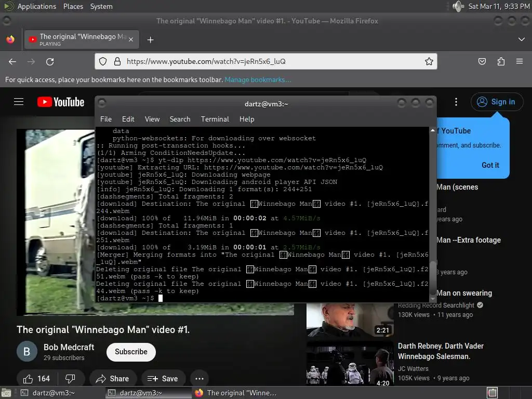Subscribe to Bob Medcraft

click(x=131, y=352)
